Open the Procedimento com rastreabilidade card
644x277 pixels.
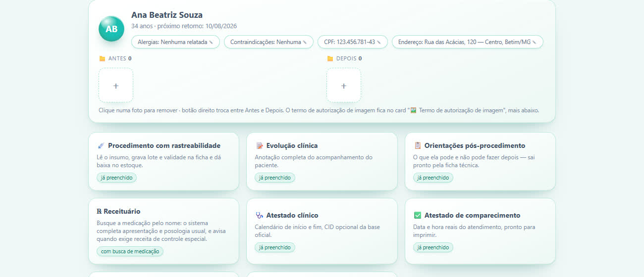pyautogui.click(x=163, y=161)
